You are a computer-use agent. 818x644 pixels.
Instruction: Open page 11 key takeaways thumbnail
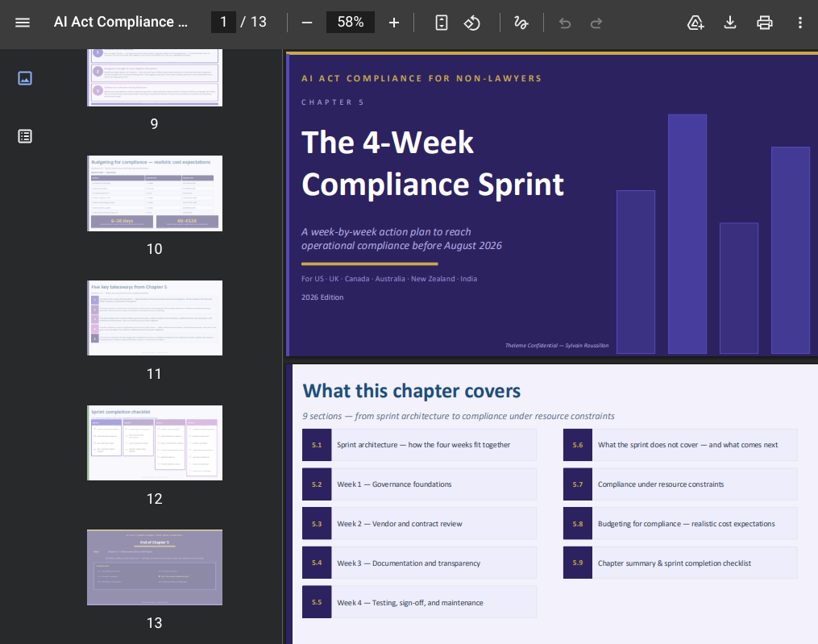click(x=155, y=318)
